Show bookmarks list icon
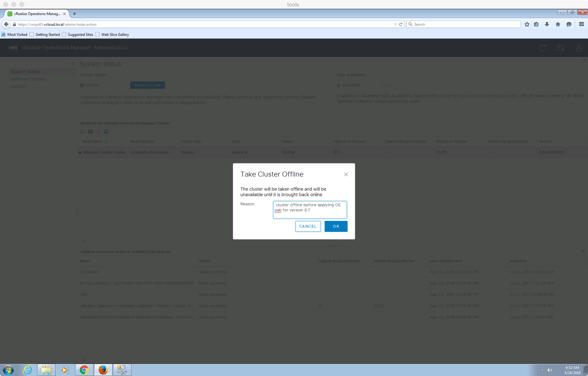Screen dimensions: 588x376 tap(536, 24)
